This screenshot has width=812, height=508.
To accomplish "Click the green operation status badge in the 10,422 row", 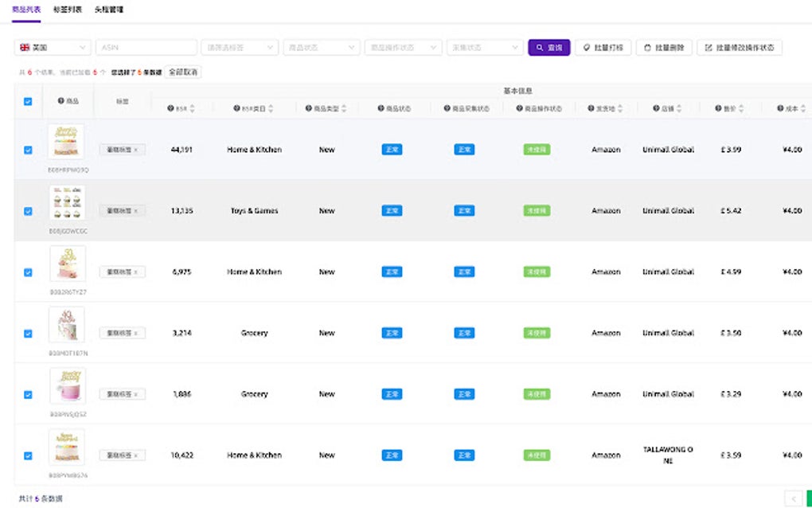I will coord(537,455).
